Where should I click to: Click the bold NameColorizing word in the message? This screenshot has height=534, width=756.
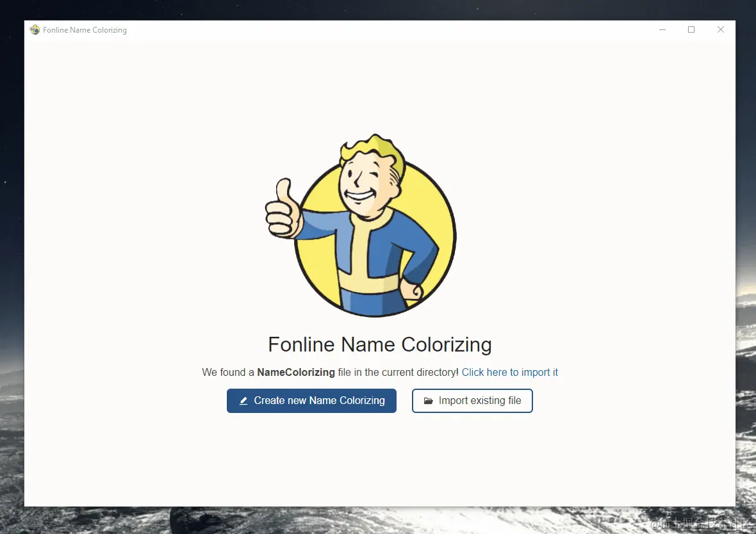pyautogui.click(x=296, y=372)
